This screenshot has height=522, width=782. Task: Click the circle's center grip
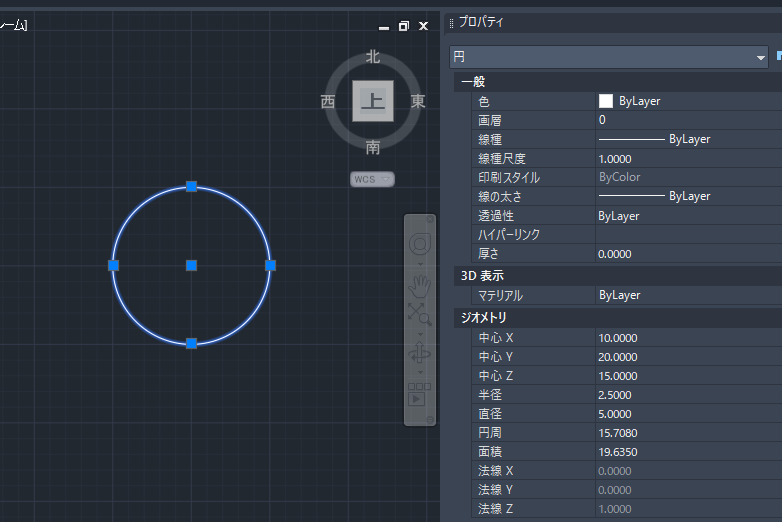(x=191, y=265)
